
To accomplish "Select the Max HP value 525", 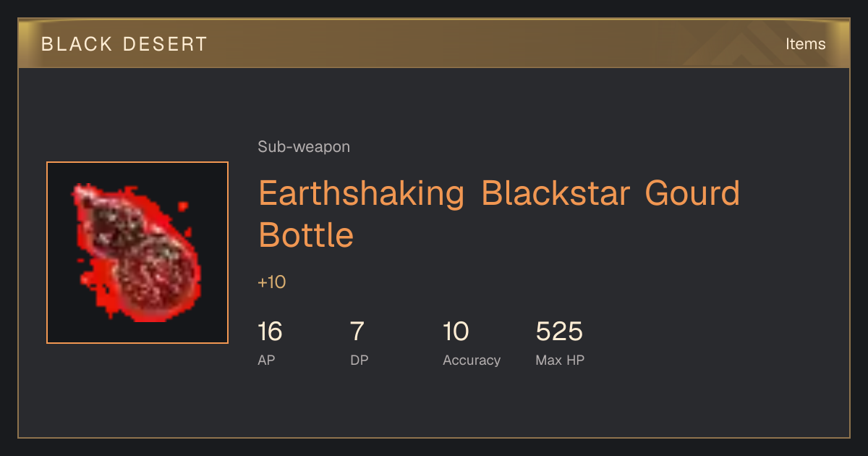I will pos(559,332).
